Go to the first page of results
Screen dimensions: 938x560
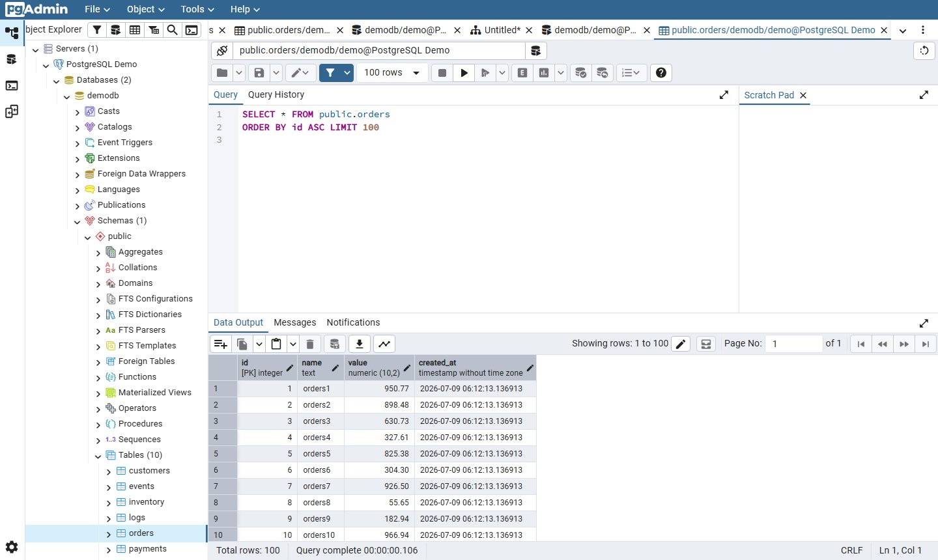pyautogui.click(x=860, y=344)
